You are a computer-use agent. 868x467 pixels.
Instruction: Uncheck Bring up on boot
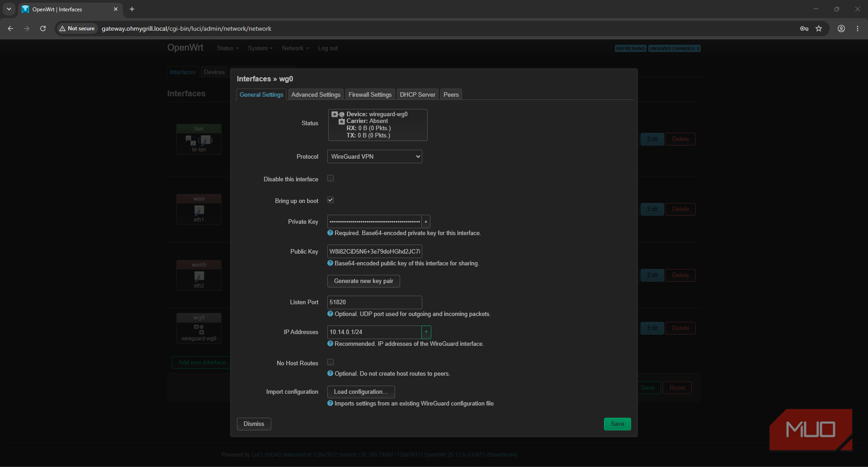point(330,200)
